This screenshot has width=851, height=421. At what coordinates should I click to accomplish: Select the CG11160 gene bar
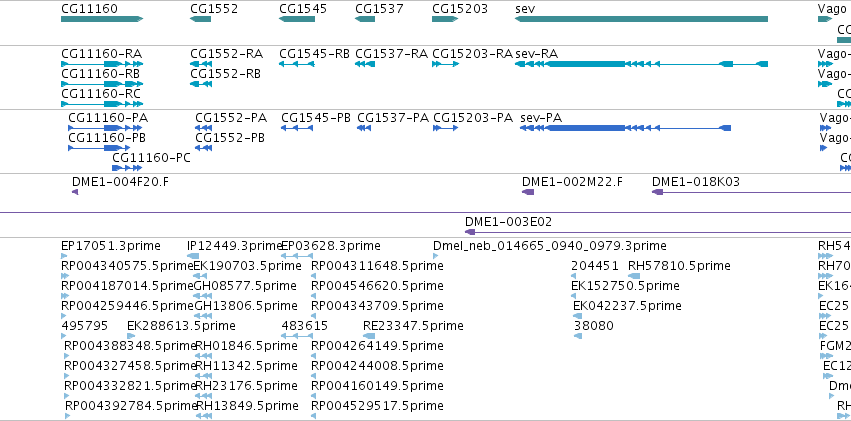[x=102, y=19]
